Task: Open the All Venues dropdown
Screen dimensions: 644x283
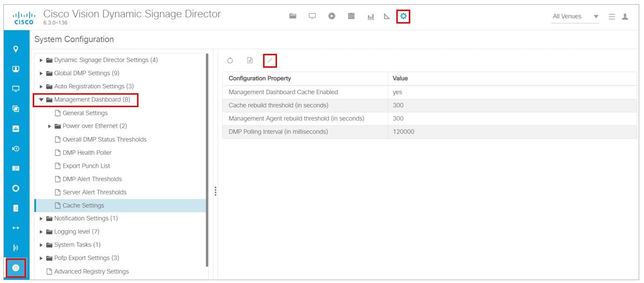Action: 575,16
